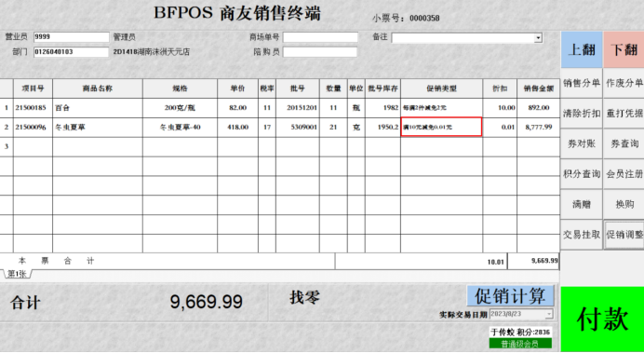Click the 批号 column header

(x=298, y=88)
